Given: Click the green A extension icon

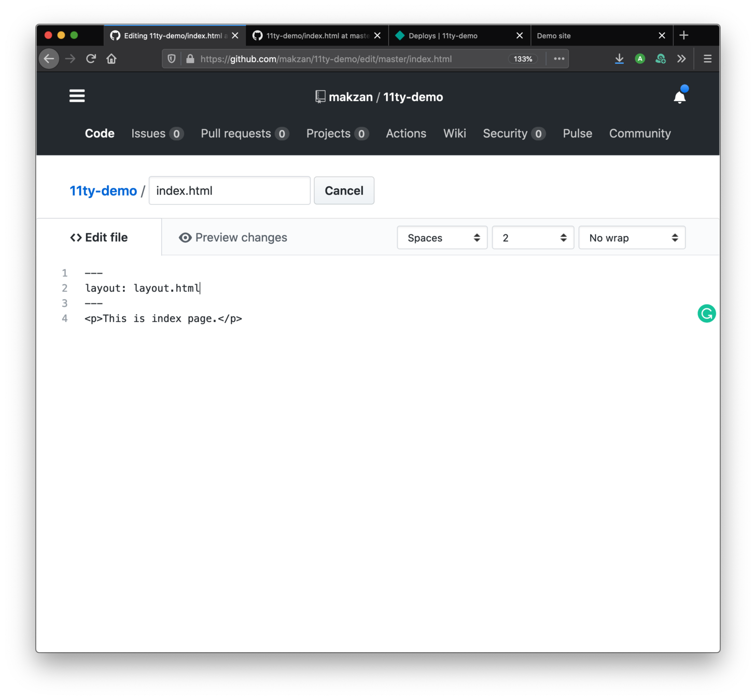Looking at the screenshot, I should [x=640, y=59].
